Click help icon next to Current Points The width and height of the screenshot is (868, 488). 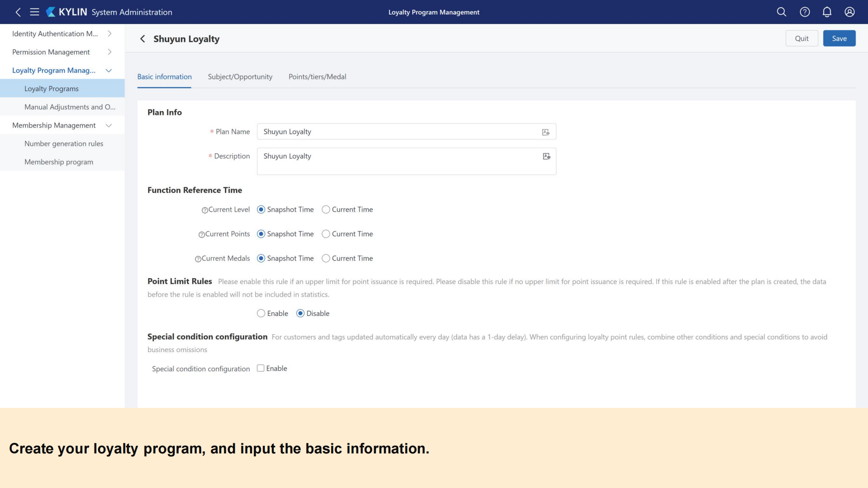[201, 235]
